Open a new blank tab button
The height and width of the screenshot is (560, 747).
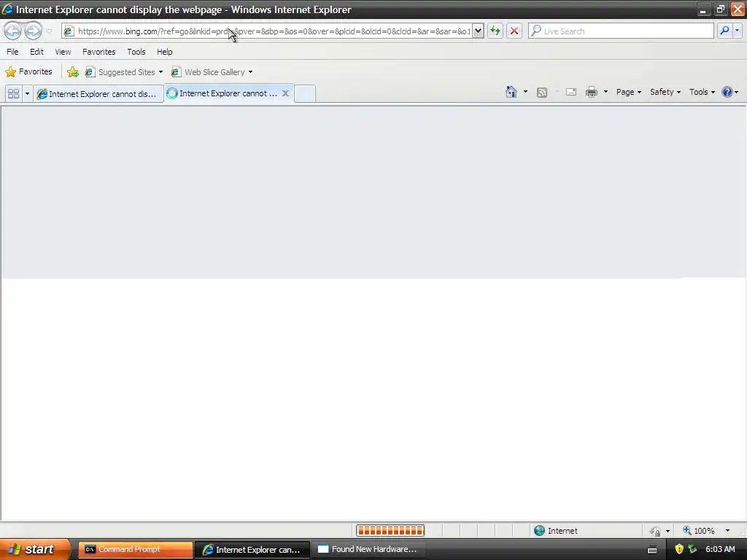[x=304, y=94]
